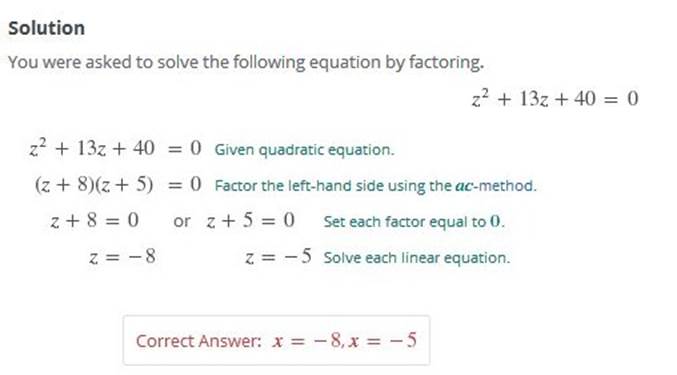The height and width of the screenshot is (375, 677).
Task: Click the solution z = −5
Action: tap(278, 257)
